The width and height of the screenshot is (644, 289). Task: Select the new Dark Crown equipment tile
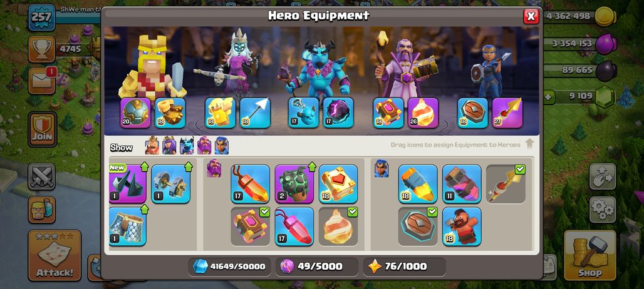pos(127,184)
